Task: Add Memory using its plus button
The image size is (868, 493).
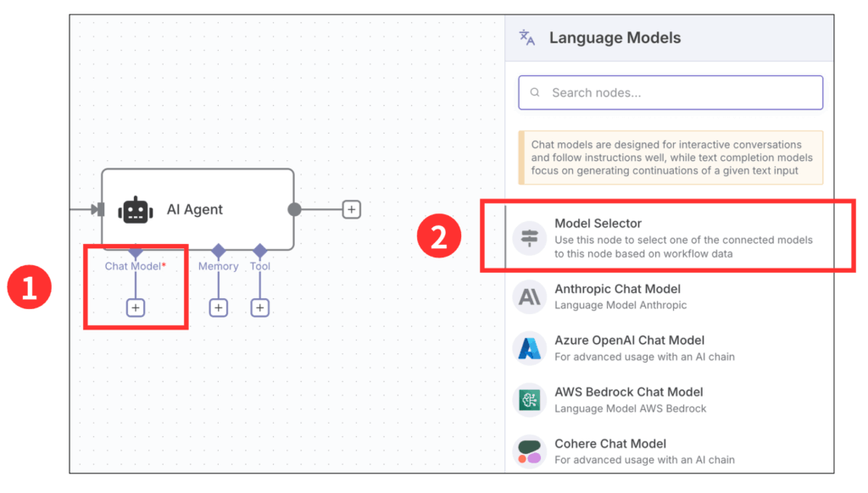Action: 219,308
